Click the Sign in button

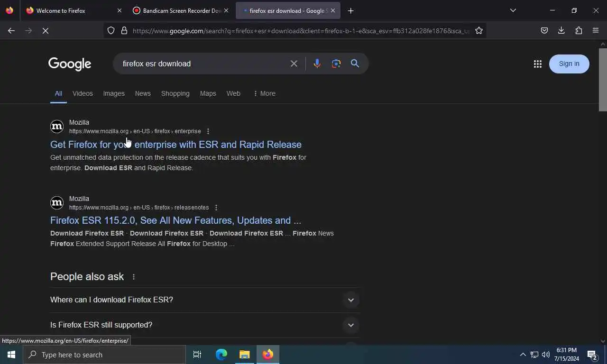coord(569,64)
